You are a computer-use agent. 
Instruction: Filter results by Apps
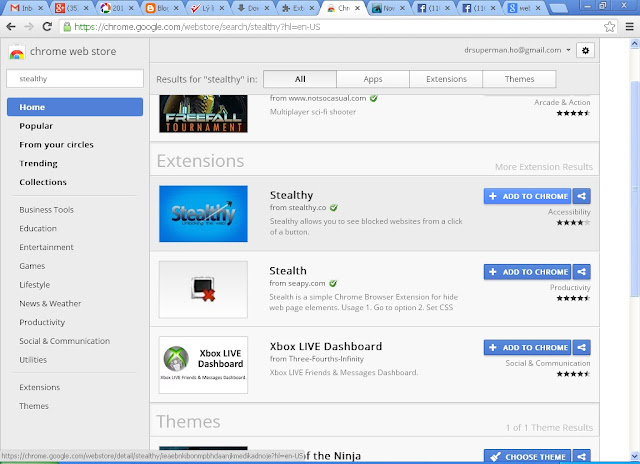[373, 79]
